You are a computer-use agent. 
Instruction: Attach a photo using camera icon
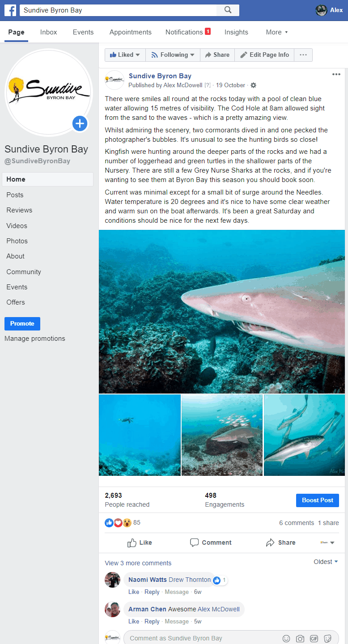click(x=300, y=638)
